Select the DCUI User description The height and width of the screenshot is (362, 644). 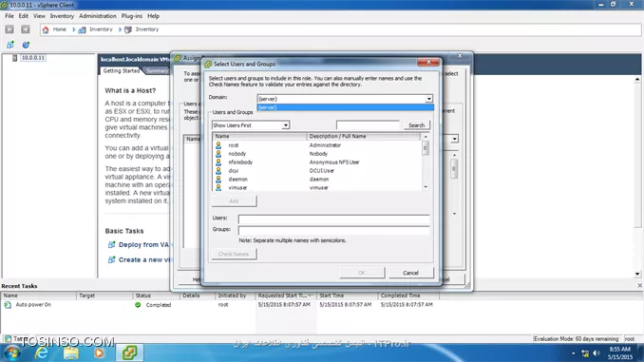click(322, 170)
